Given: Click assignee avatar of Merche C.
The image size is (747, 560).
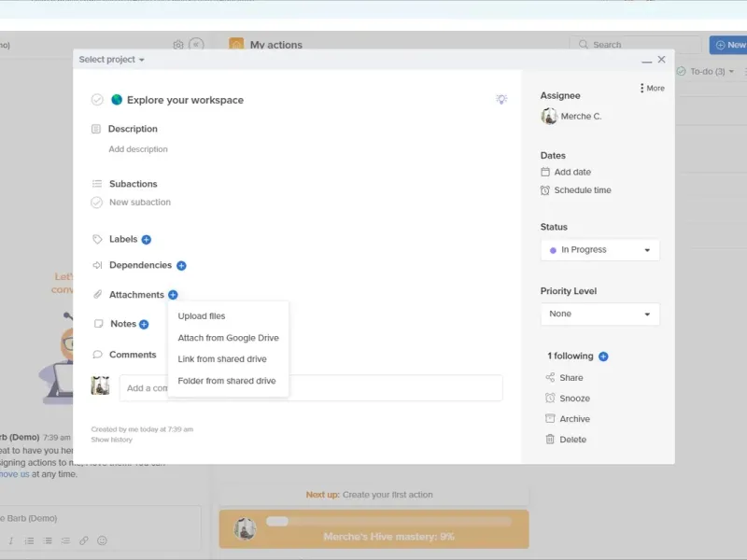Looking at the screenshot, I should point(549,116).
